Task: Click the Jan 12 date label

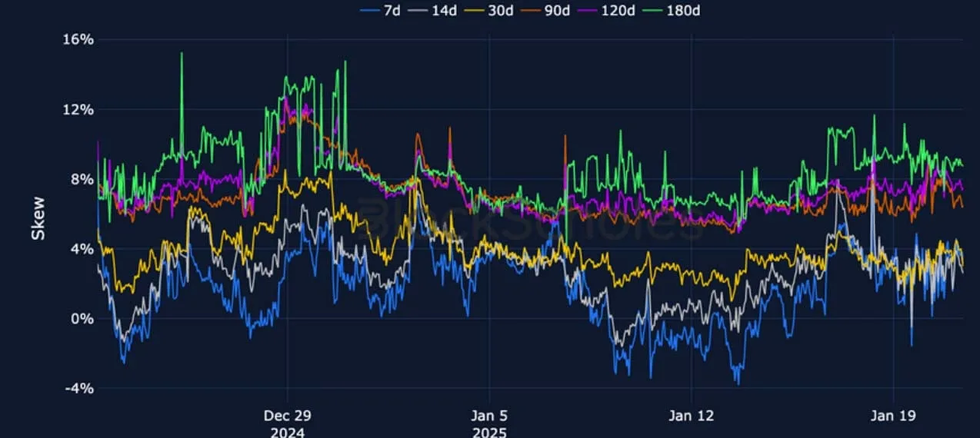Action: pos(691,416)
